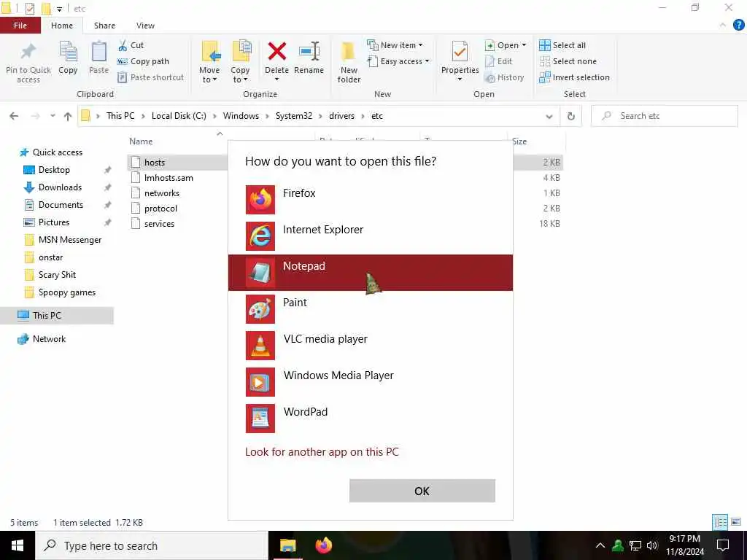
Task: Select Network in the navigation pane
Action: [49, 339]
